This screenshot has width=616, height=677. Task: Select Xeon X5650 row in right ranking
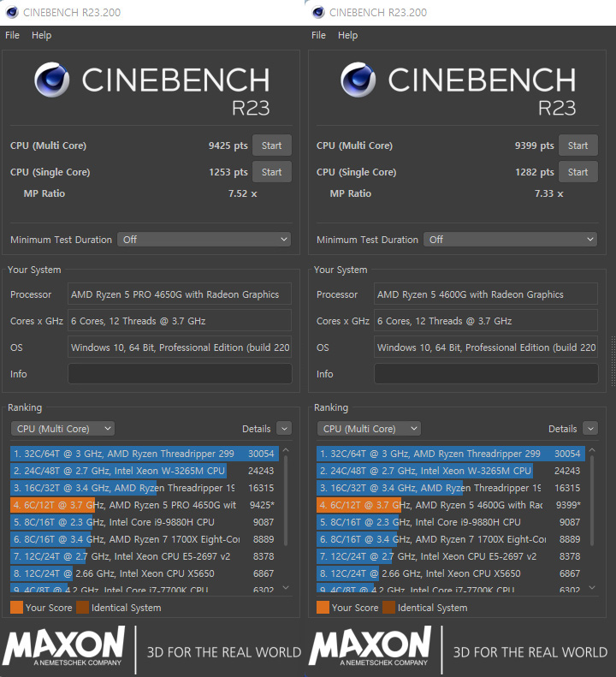tap(451, 573)
